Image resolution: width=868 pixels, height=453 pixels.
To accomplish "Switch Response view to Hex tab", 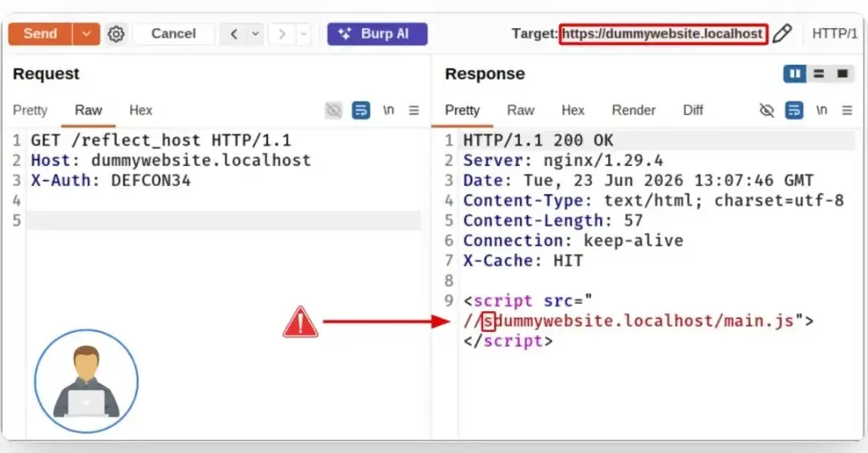I will coord(573,110).
